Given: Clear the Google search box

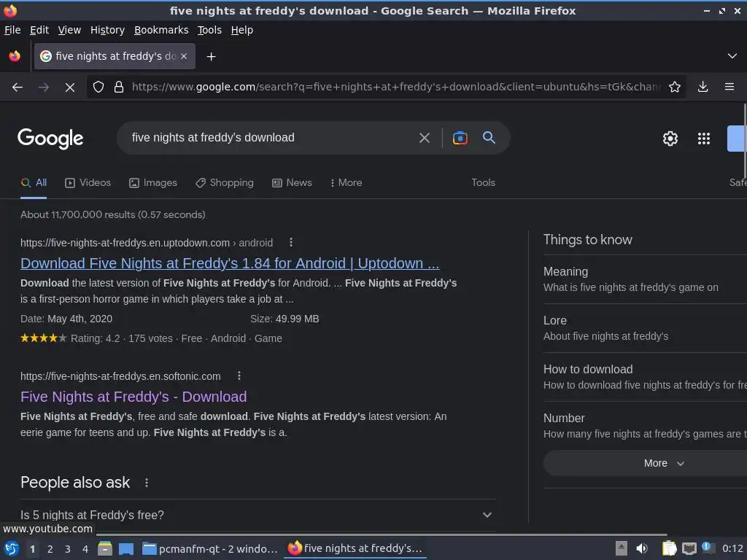Looking at the screenshot, I should [x=424, y=138].
